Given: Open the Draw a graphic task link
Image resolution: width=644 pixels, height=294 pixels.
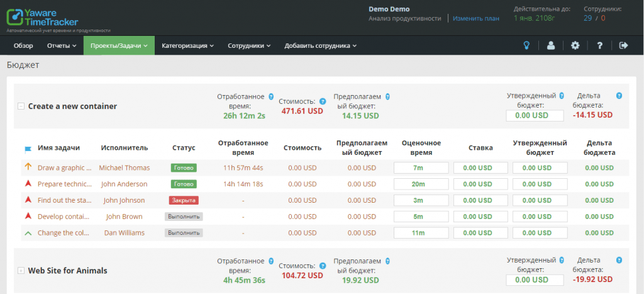Looking at the screenshot, I should coord(65,167).
